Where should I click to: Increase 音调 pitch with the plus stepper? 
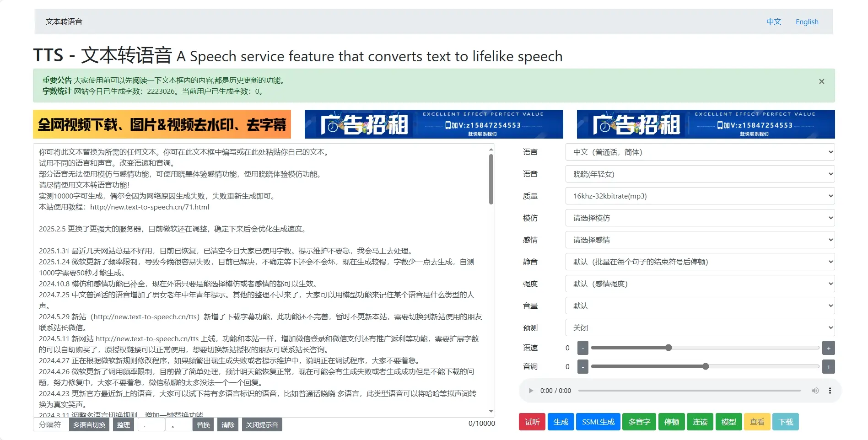click(828, 366)
